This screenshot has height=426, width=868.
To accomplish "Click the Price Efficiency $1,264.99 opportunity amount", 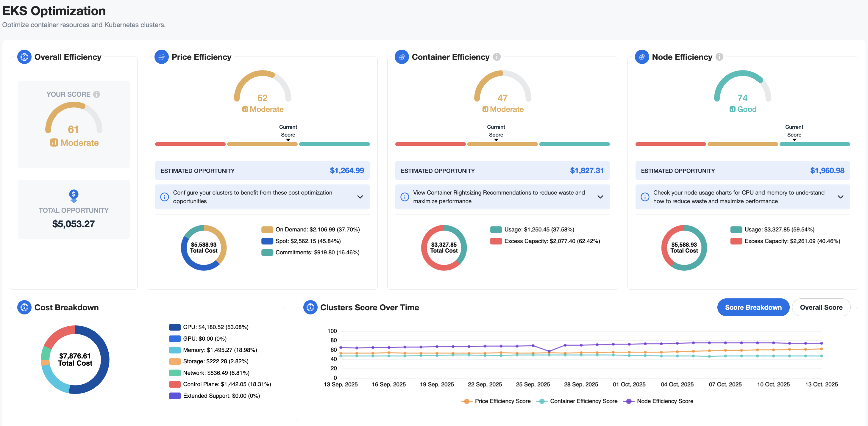I will coord(347,171).
